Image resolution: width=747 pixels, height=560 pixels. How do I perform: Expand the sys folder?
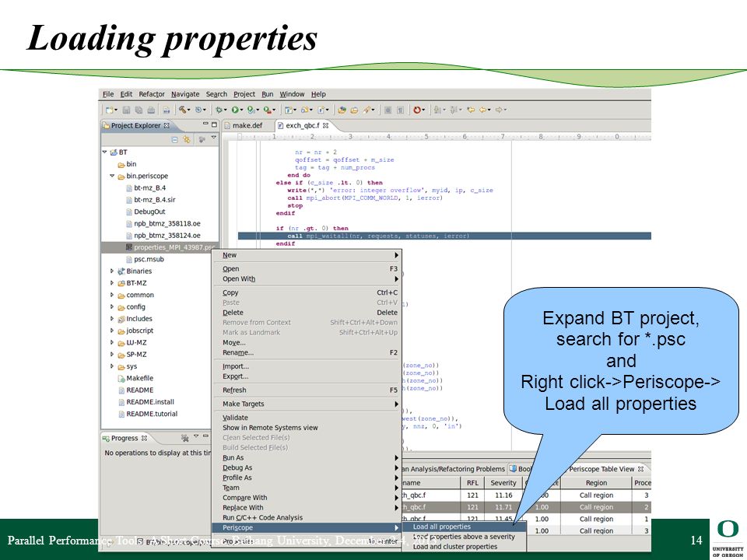point(112,366)
